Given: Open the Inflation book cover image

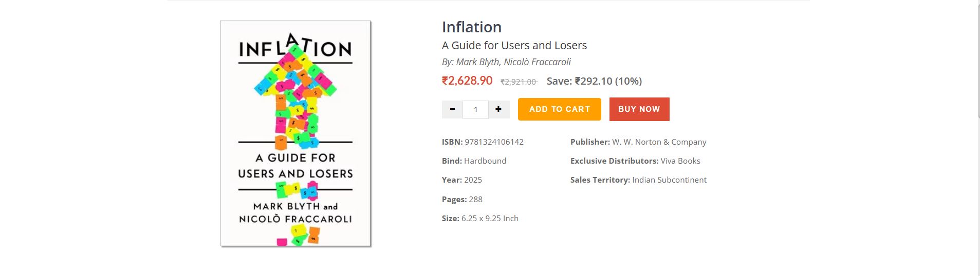Looking at the screenshot, I should pyautogui.click(x=295, y=133).
